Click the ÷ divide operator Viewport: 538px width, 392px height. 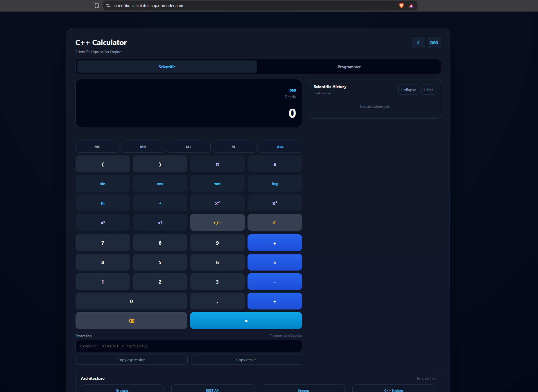tap(275, 243)
